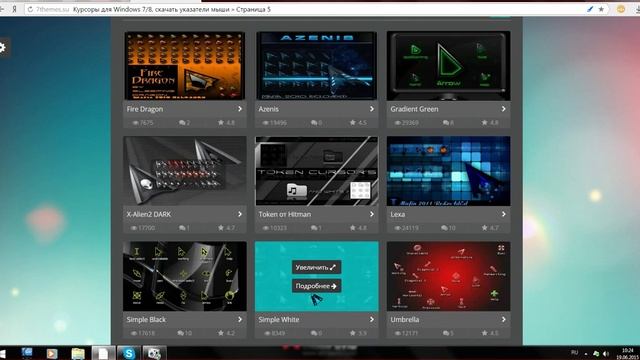
Task: Open the volume control in the system tray
Action: click(606, 353)
